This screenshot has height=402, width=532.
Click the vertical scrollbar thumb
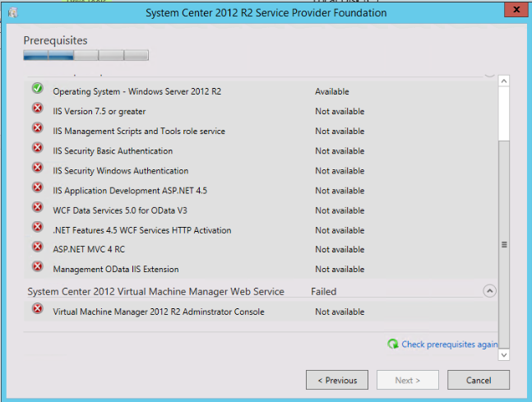click(504, 243)
